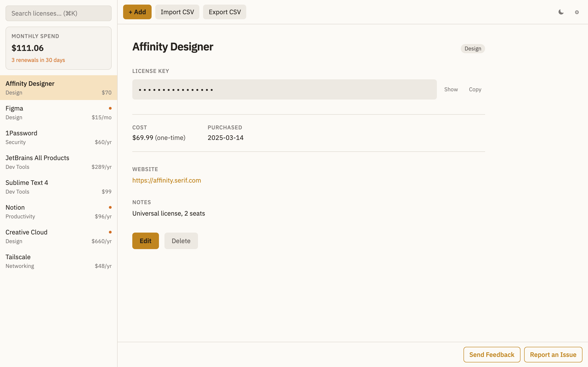
Task: Open settings gear icon
Action: coord(577,12)
